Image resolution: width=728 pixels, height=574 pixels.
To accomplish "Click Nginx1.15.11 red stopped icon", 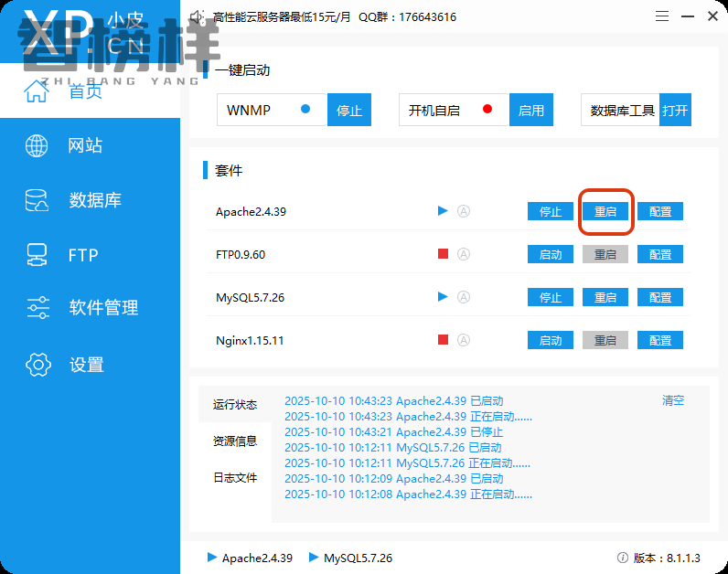I will pyautogui.click(x=443, y=340).
